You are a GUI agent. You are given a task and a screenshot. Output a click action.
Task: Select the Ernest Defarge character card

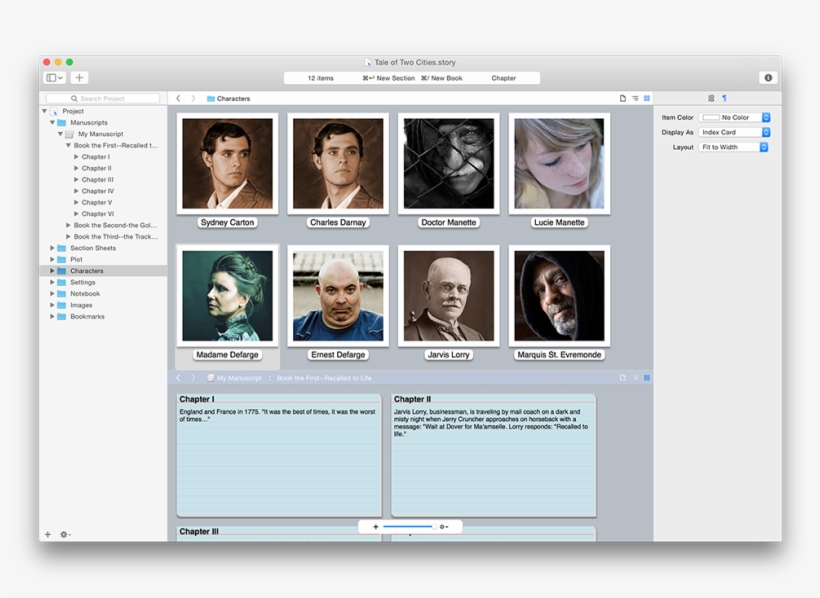(338, 303)
